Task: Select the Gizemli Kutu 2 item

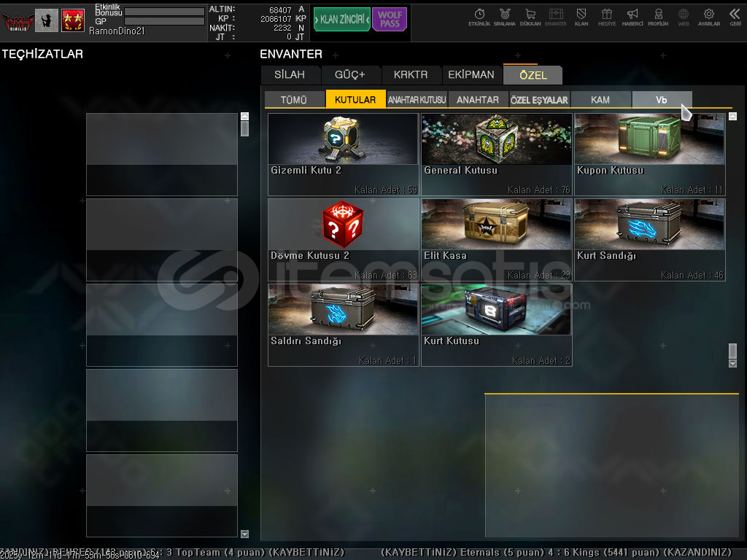Action: tap(343, 154)
